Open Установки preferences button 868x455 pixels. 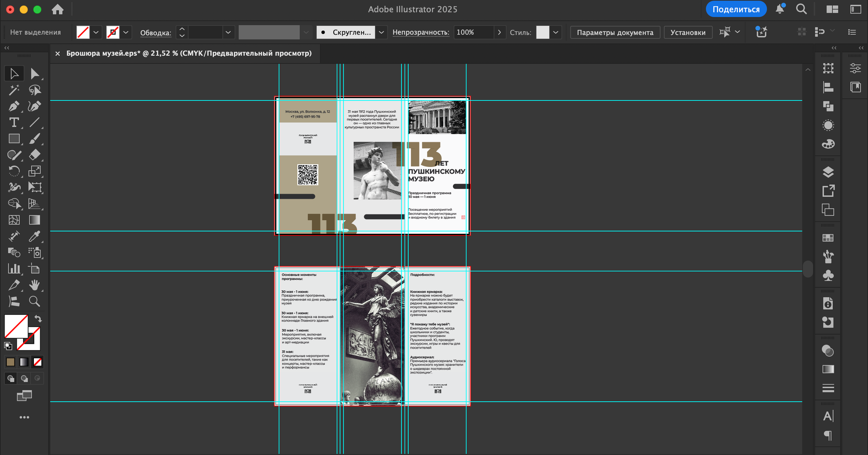pyautogui.click(x=688, y=33)
